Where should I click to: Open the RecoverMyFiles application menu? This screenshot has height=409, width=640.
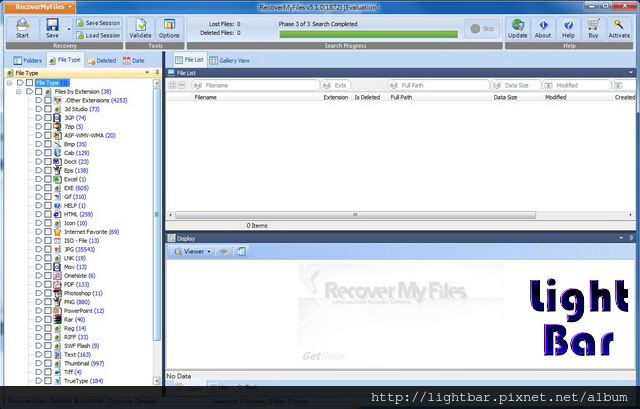[39, 7]
